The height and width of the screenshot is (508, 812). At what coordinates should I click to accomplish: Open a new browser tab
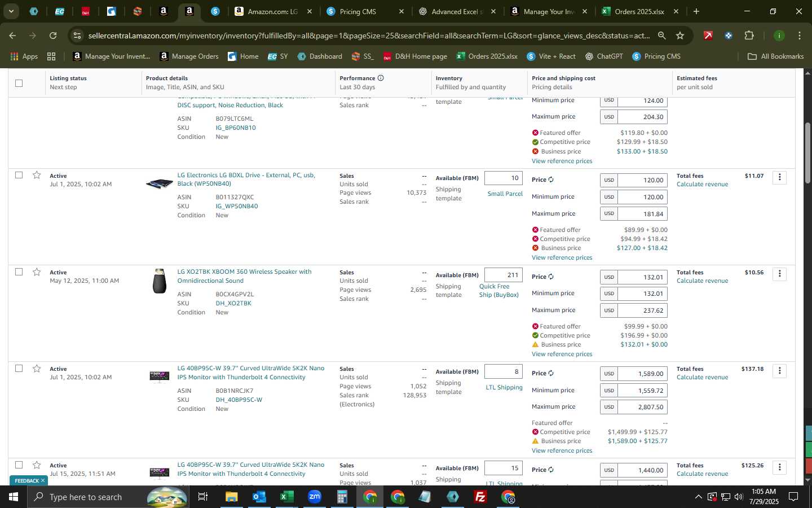[696, 11]
